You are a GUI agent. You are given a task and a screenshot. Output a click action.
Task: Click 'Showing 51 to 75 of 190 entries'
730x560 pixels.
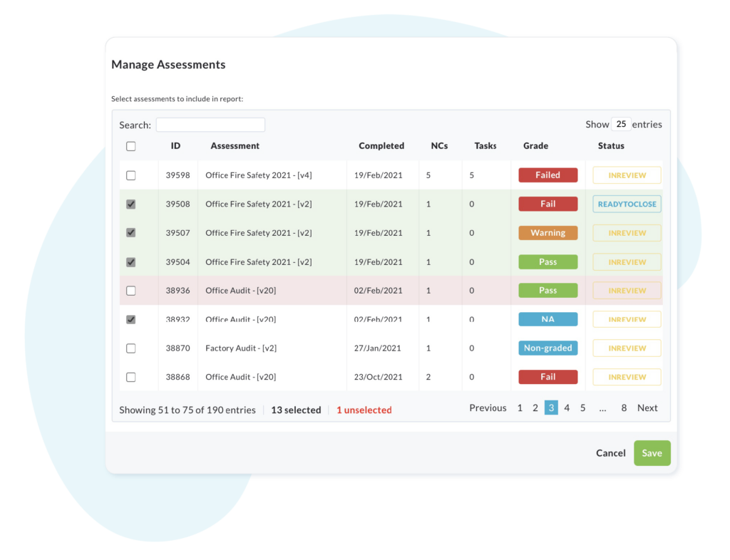tap(187, 410)
